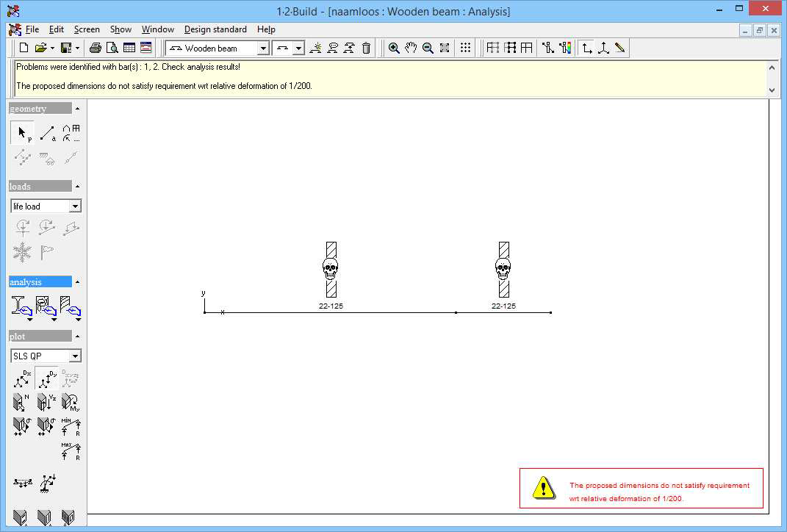Collapse the geometry panel header

77,109
